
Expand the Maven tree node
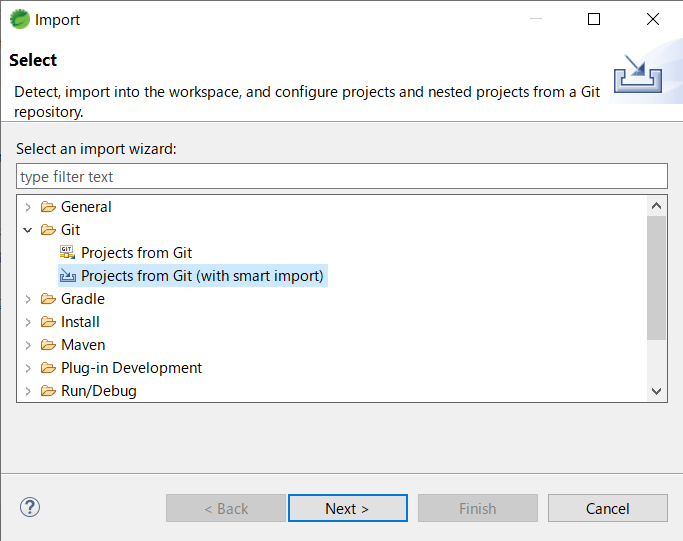[x=28, y=345]
